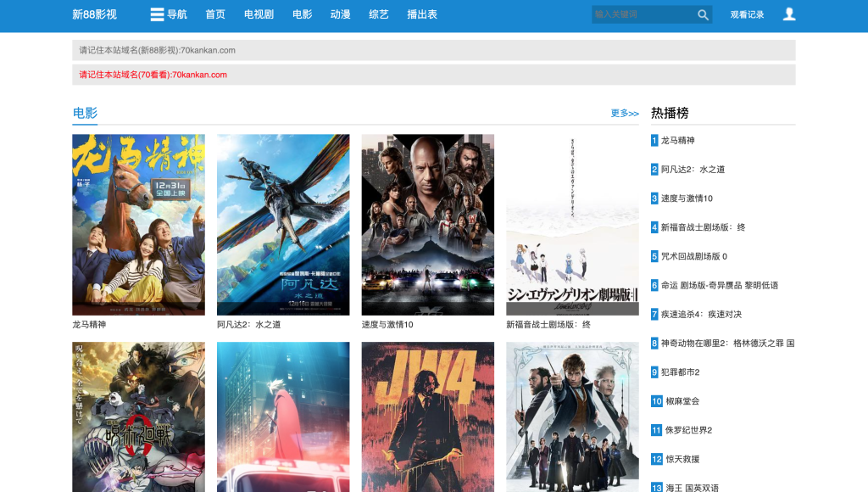This screenshot has height=492, width=868.
Task: Go to the 电视剧 section
Action: coord(259,14)
